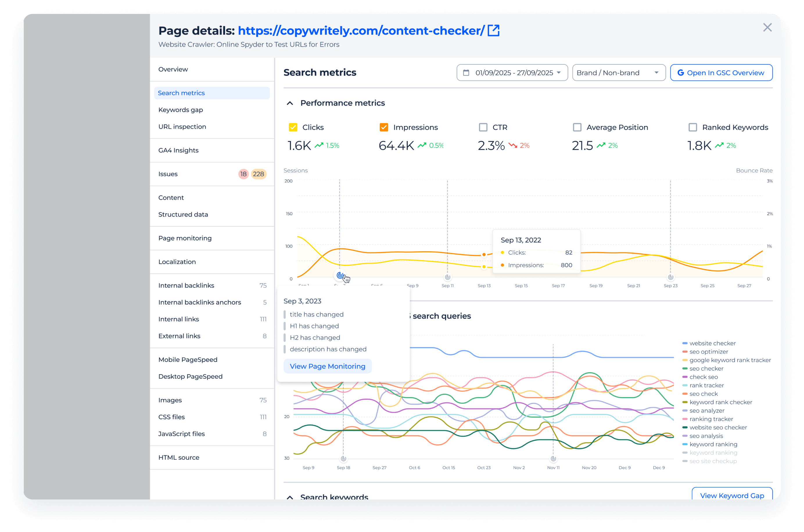
Task: Enable the Ranked Keywords checkbox
Action: (x=692, y=127)
